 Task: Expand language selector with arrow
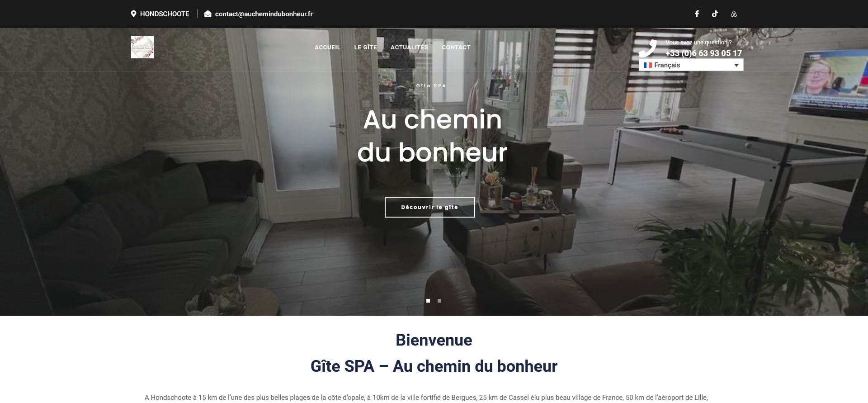736,65
